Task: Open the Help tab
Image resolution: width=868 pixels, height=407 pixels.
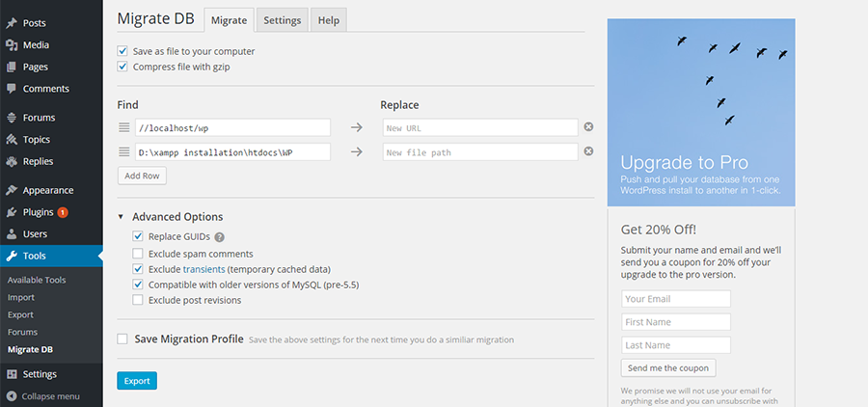Action: point(328,20)
